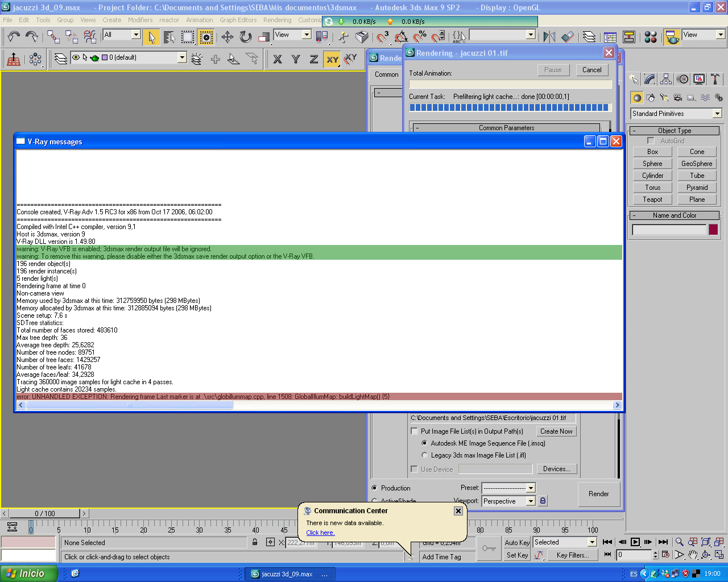The width and height of the screenshot is (728, 582).
Task: Open the Material Editor (colored spheres icon)
Action: [651, 37]
